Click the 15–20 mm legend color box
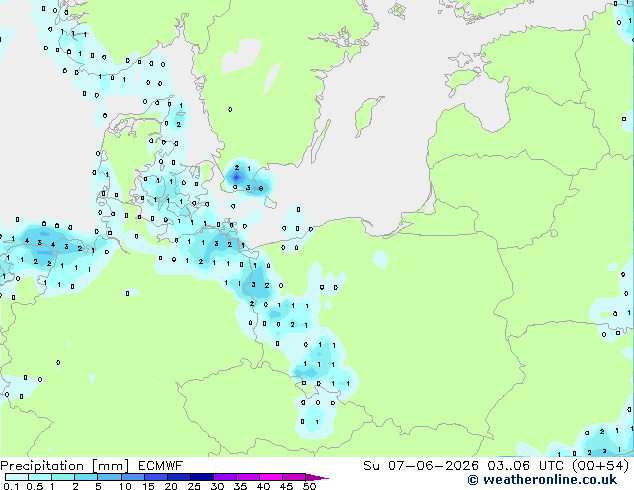Image resolution: width=634 pixels, height=490 pixels. 156,477
